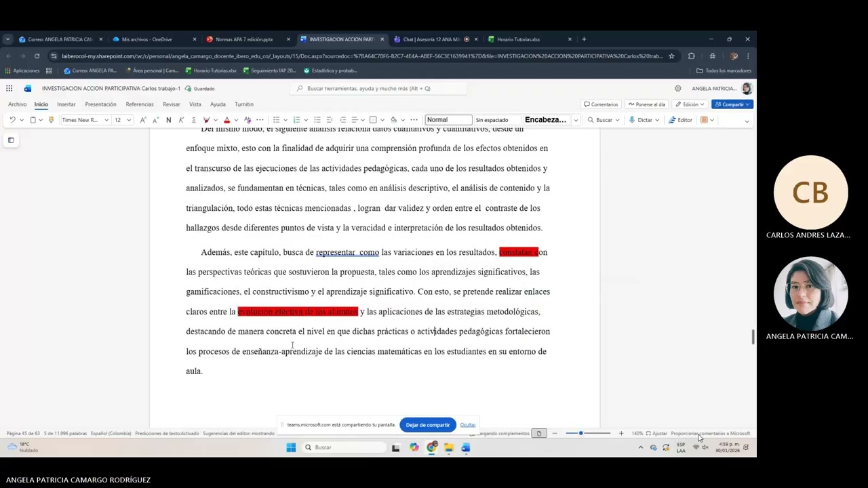
Task: Apply the red font color
Action: pyautogui.click(x=226, y=120)
